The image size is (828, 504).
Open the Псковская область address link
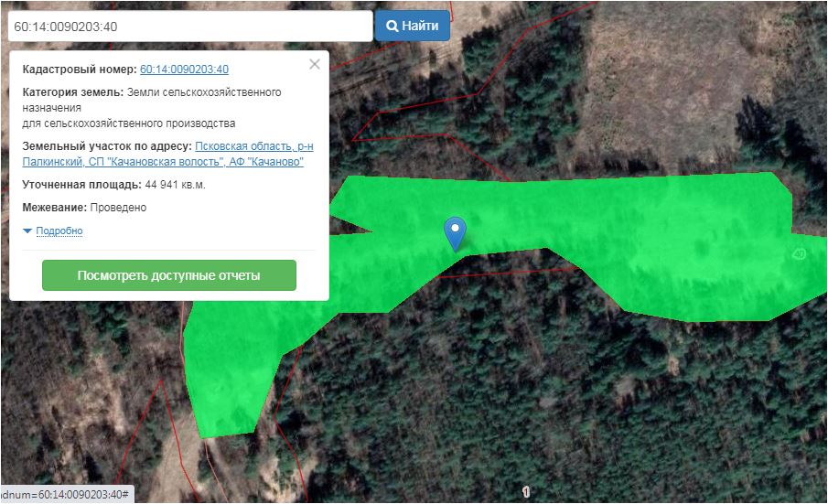click(168, 154)
